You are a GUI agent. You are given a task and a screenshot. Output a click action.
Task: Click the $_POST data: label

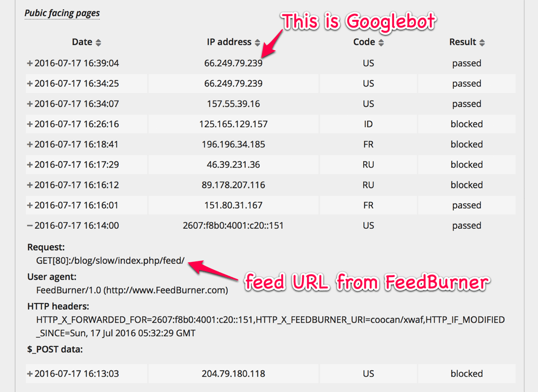(x=55, y=349)
